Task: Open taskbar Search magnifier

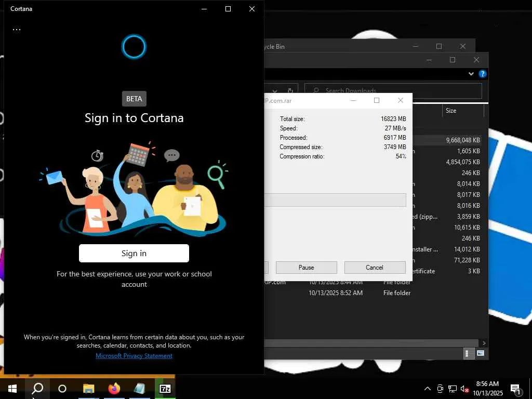Action: point(37,389)
